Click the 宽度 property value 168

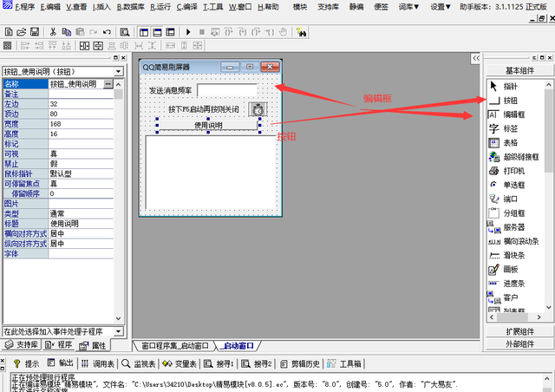[81, 124]
